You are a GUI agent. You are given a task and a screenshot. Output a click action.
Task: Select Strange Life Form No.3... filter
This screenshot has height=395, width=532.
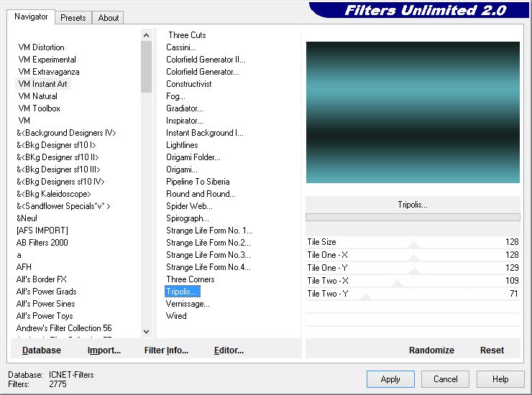(x=208, y=255)
